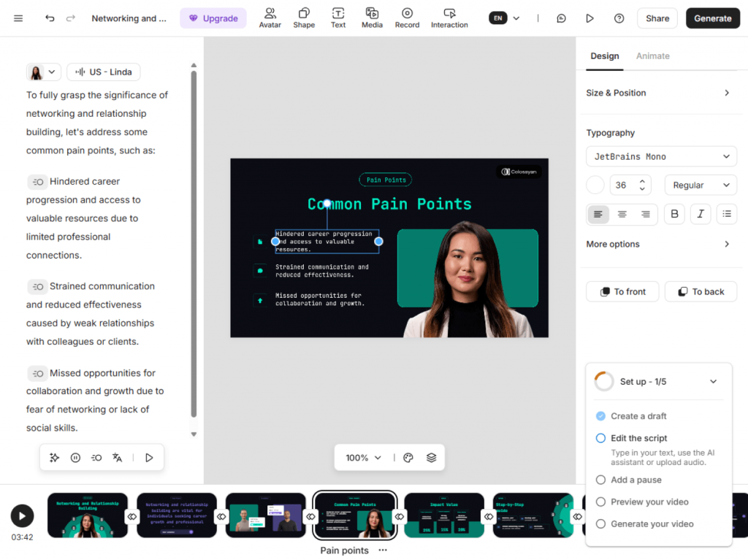The height and width of the screenshot is (560, 748).
Task: Open the JetBrains Mono font dropdown
Action: (x=661, y=156)
